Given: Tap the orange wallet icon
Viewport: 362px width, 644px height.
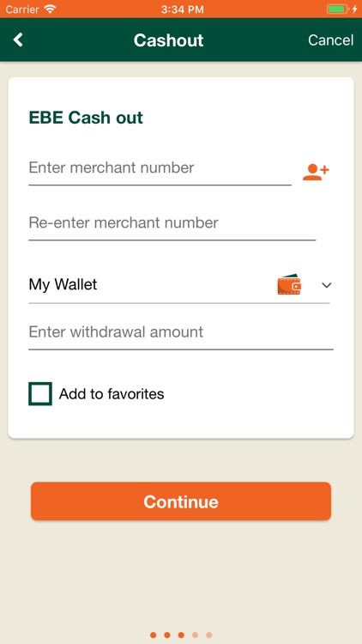Looking at the screenshot, I should pyautogui.click(x=289, y=284).
